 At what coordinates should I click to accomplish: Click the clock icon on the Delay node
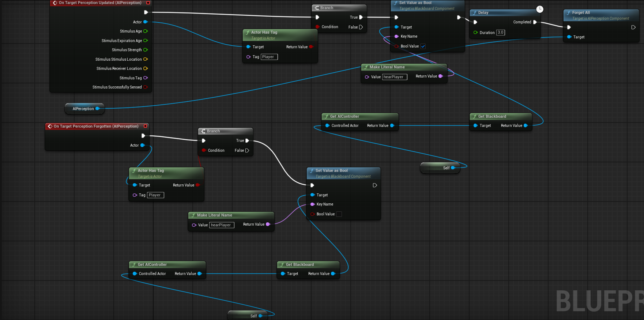pyautogui.click(x=540, y=9)
